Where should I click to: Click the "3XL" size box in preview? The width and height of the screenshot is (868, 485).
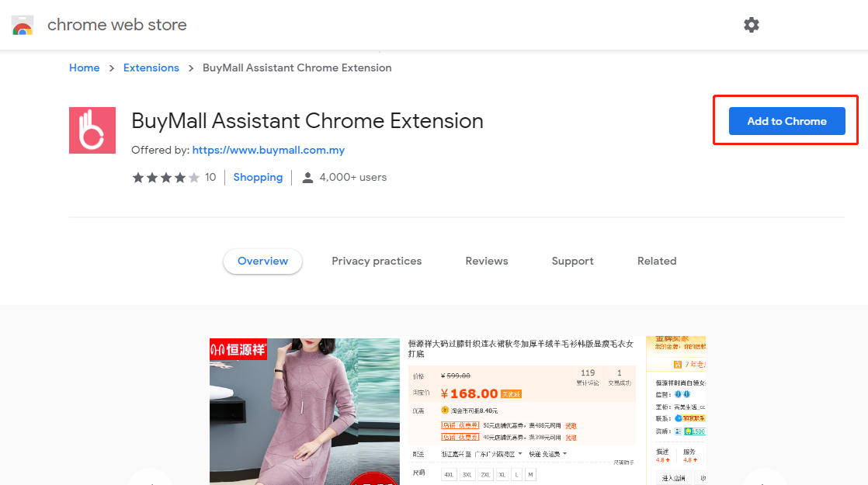coord(467,474)
